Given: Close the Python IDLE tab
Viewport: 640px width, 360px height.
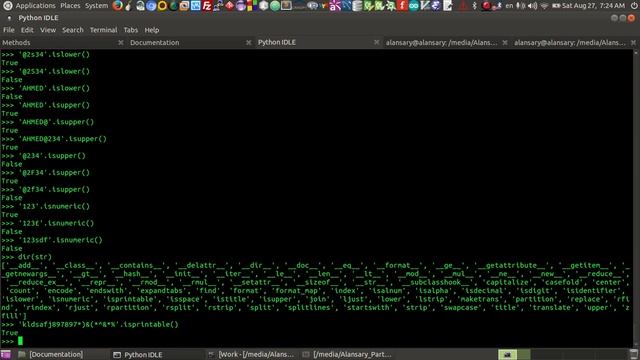Looking at the screenshot, I should 377,42.
